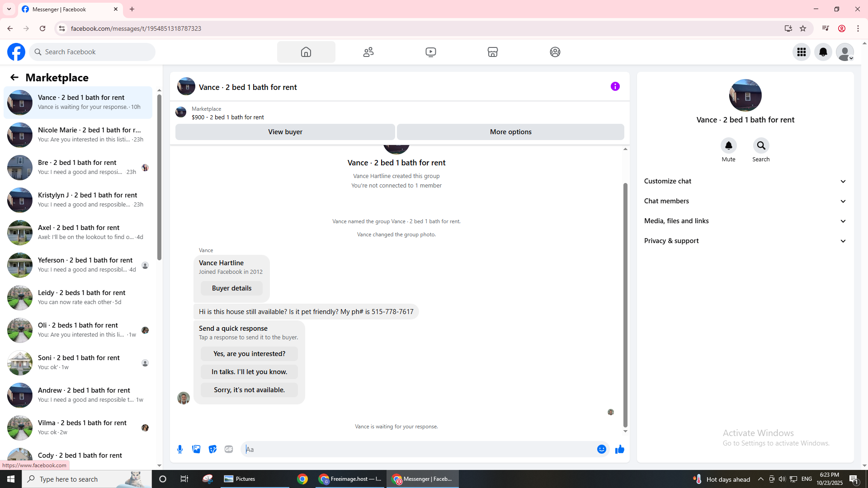Open the Marketplace tab in top navigation
The width and height of the screenshot is (868, 488).
(492, 52)
